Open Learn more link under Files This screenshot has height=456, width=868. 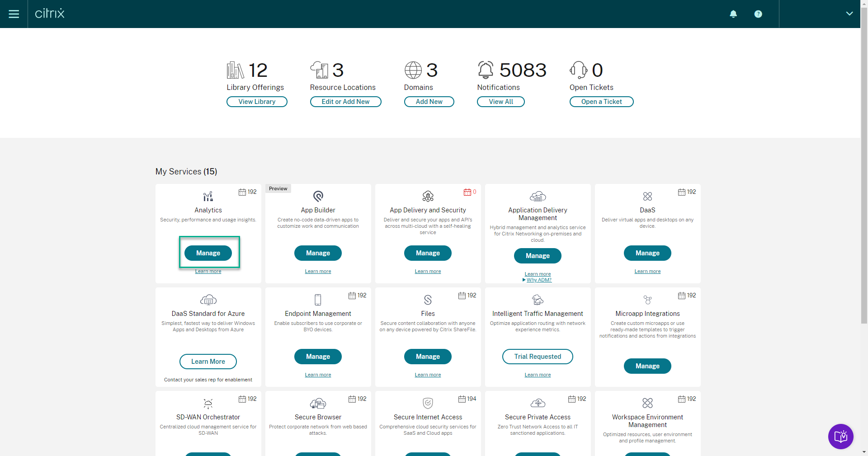(428, 375)
